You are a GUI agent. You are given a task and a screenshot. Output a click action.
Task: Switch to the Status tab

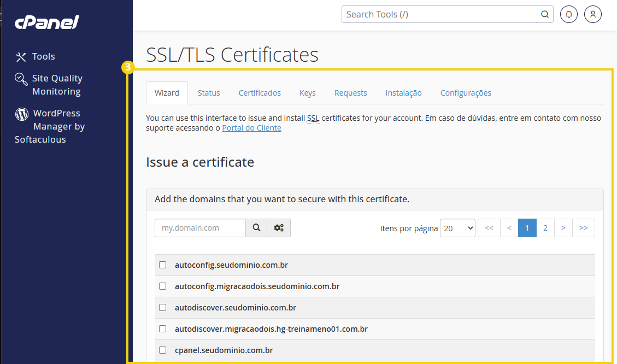(209, 93)
